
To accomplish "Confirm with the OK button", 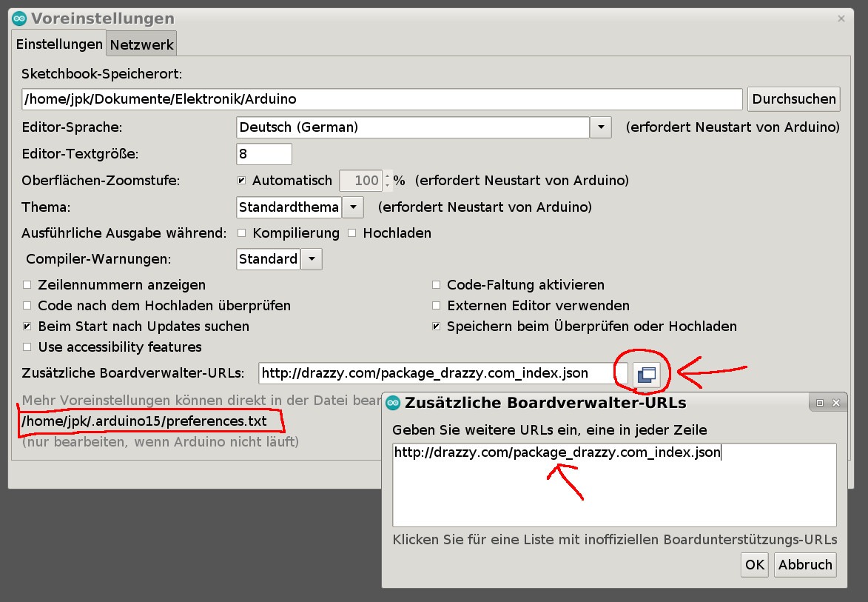I will [755, 565].
